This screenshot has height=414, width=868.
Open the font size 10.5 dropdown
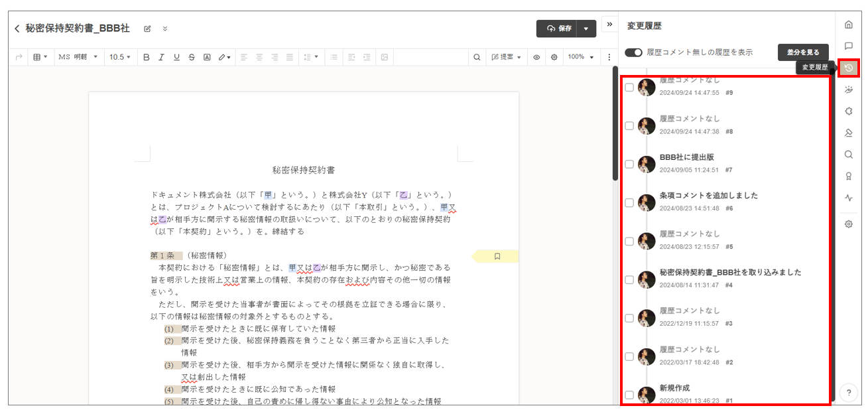pyautogui.click(x=120, y=58)
